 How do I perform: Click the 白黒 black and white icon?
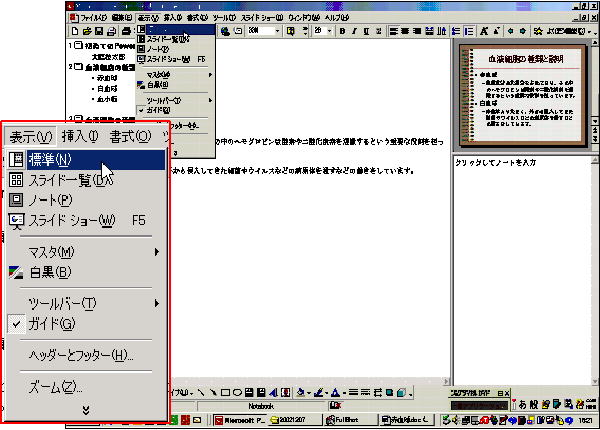point(16,272)
